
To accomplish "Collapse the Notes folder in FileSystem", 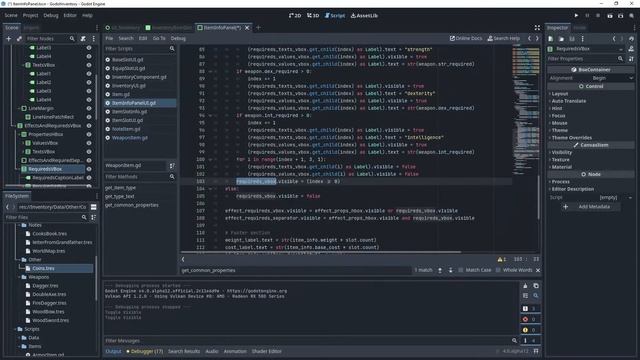I will pos(20,225).
